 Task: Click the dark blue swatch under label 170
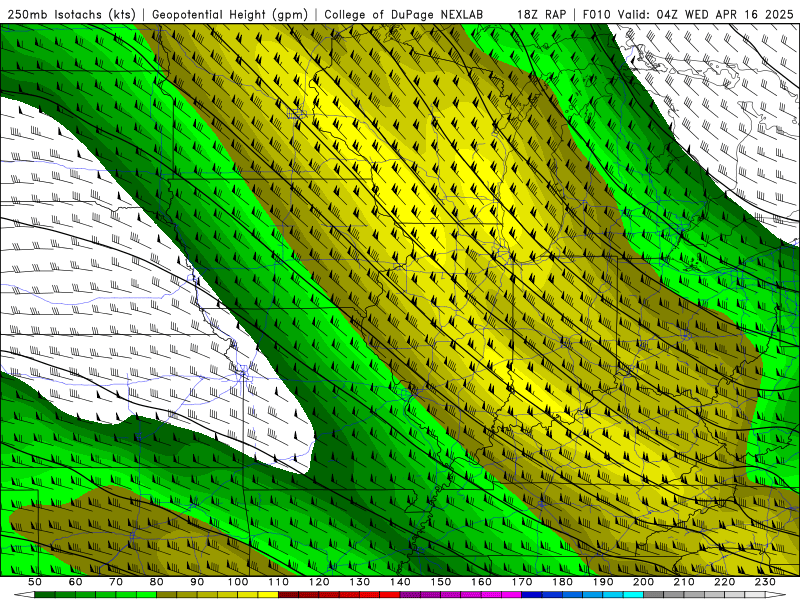point(532,595)
